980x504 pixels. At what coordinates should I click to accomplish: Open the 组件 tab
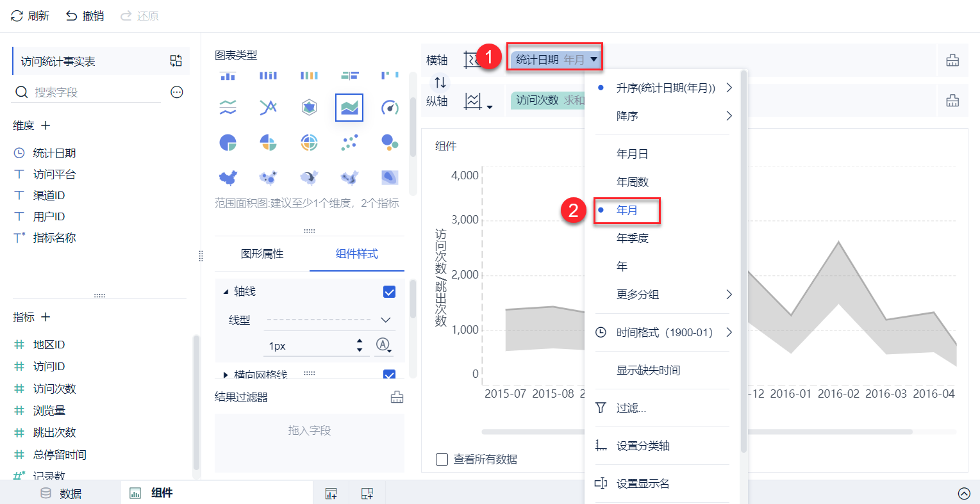(x=152, y=493)
